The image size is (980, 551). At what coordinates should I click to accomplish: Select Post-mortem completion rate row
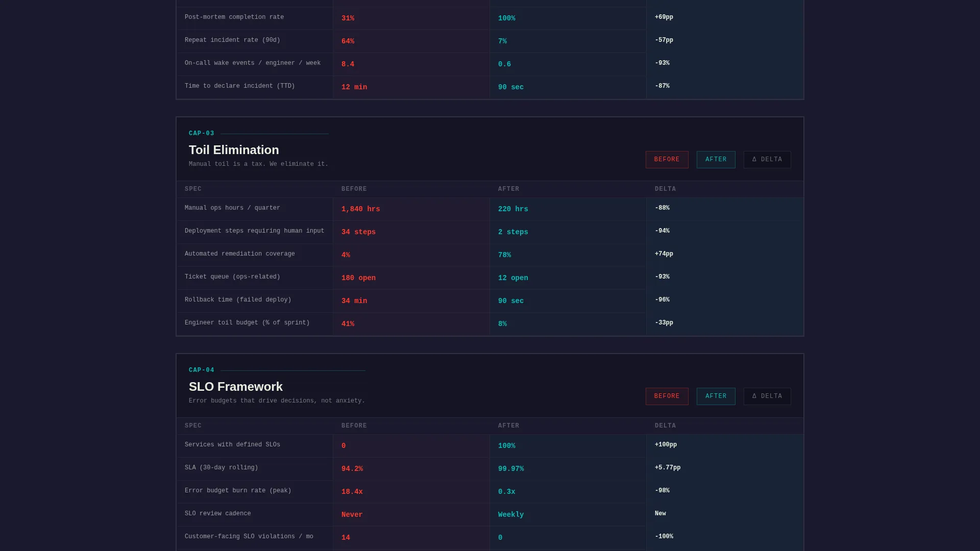coord(490,18)
